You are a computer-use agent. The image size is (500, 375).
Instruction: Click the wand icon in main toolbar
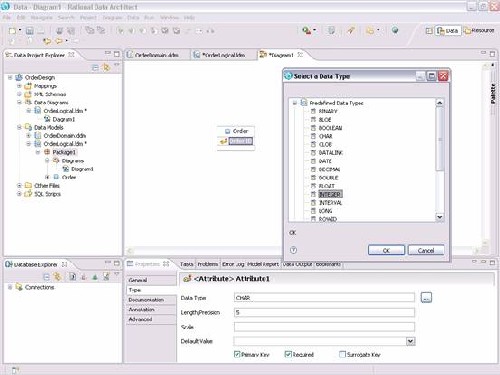(x=350, y=30)
